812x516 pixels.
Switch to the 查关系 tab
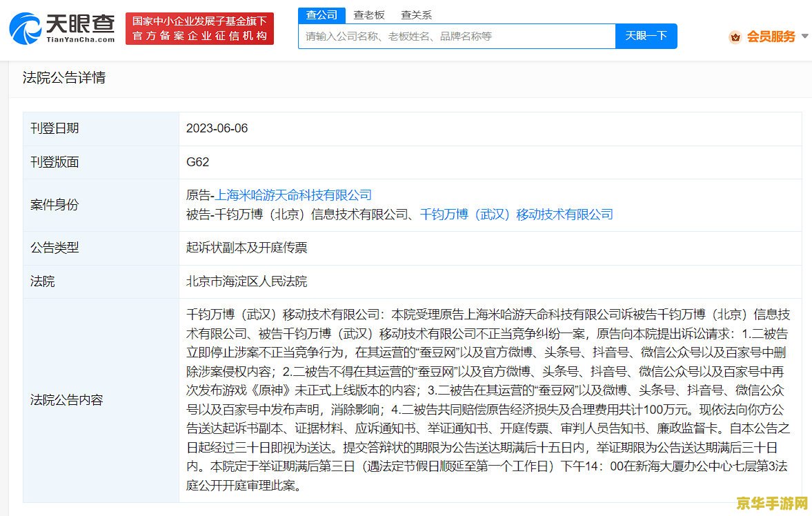pos(417,15)
